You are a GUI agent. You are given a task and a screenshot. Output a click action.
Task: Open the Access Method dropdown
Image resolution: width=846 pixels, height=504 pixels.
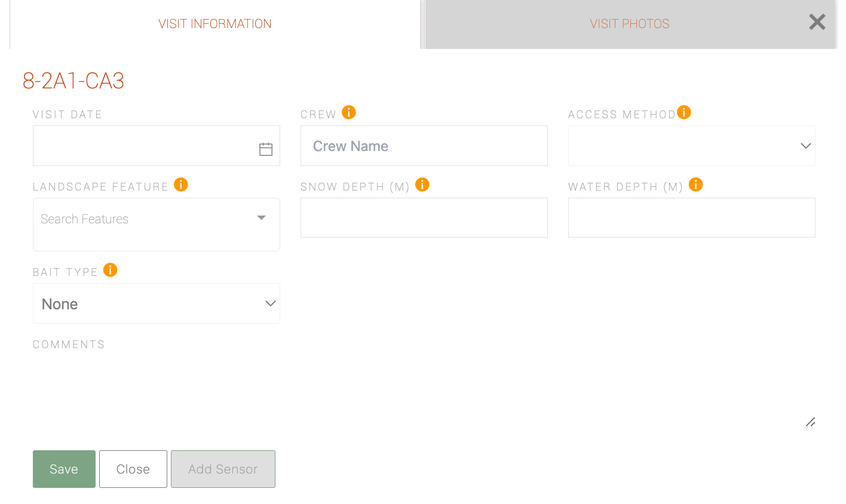click(692, 146)
